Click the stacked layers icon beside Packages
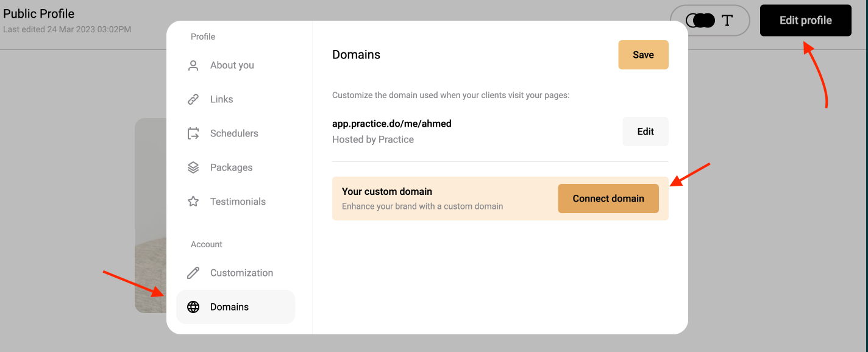 [193, 167]
